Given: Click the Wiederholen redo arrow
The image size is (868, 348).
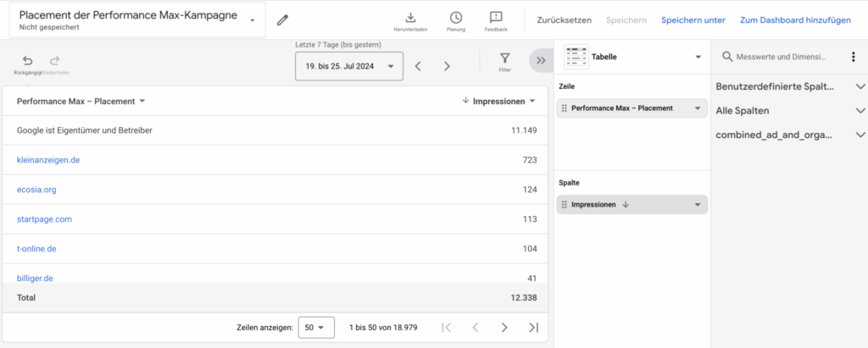Looking at the screenshot, I should click(55, 60).
